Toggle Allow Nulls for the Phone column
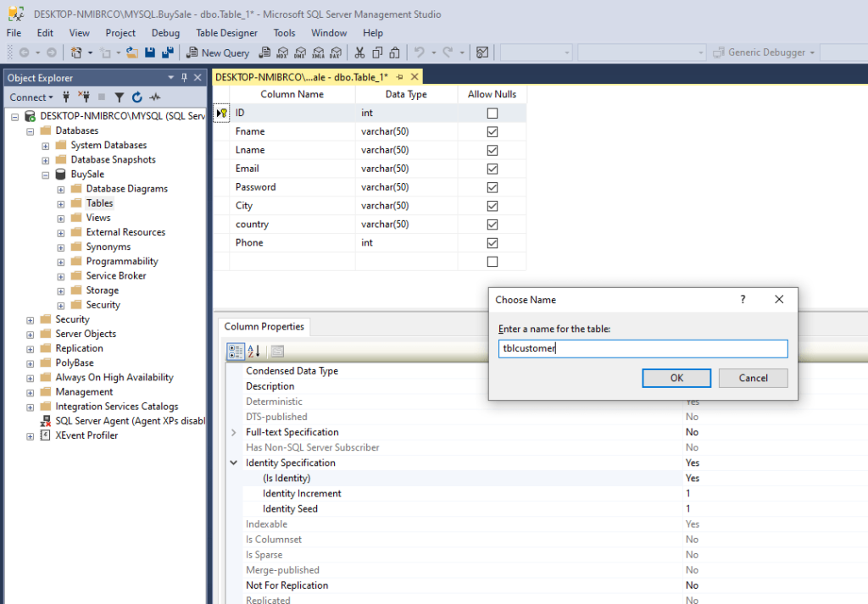 coord(492,243)
